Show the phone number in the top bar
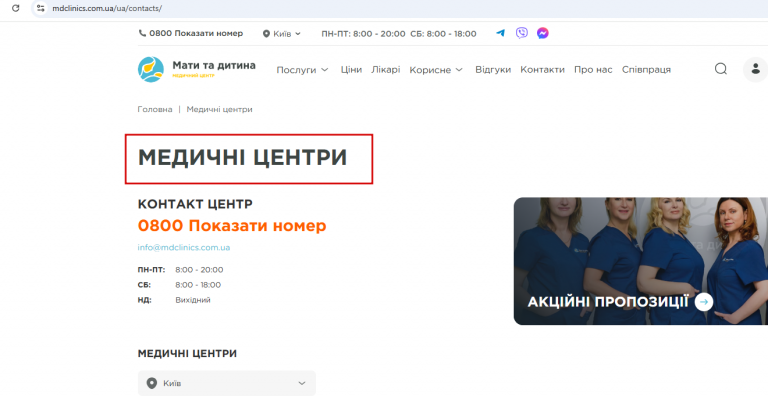The width and height of the screenshot is (768, 396). click(196, 33)
